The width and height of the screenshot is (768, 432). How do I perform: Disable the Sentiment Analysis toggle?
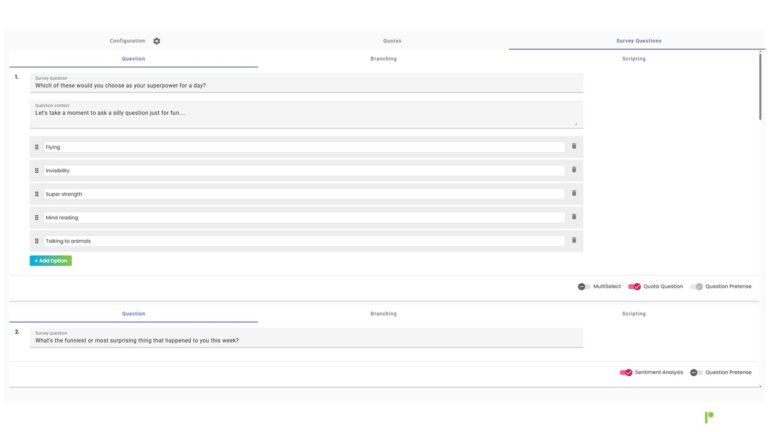[626, 372]
